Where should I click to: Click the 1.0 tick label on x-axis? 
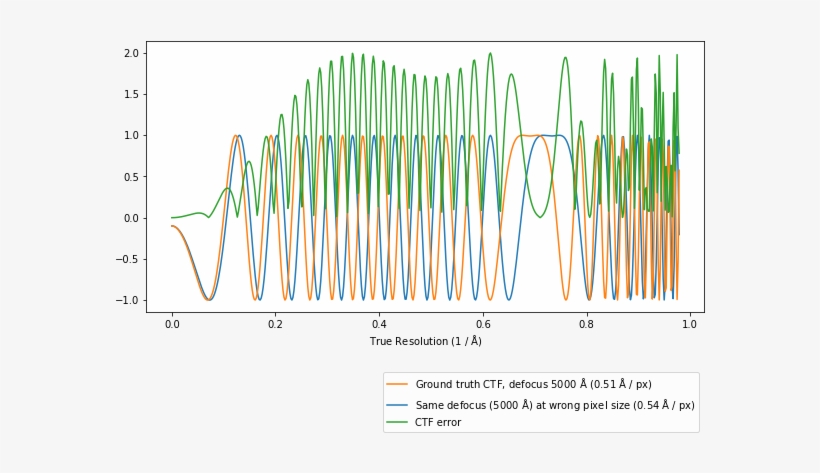(689, 324)
